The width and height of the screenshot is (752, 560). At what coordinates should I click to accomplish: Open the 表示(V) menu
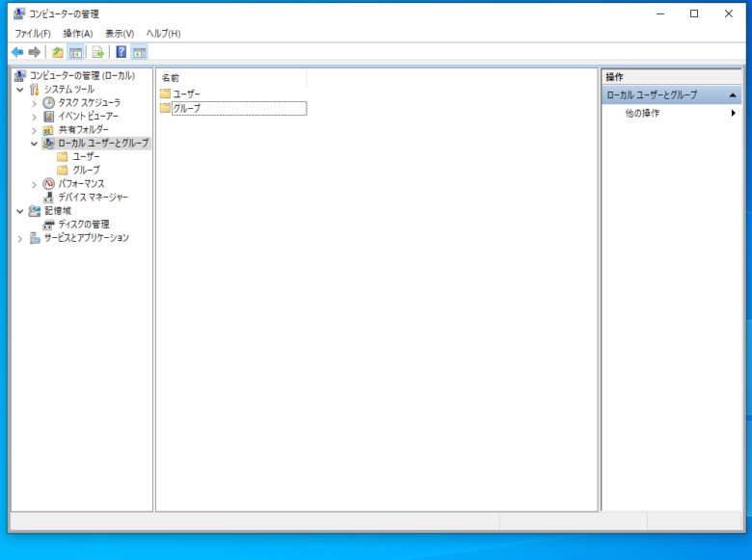120,34
